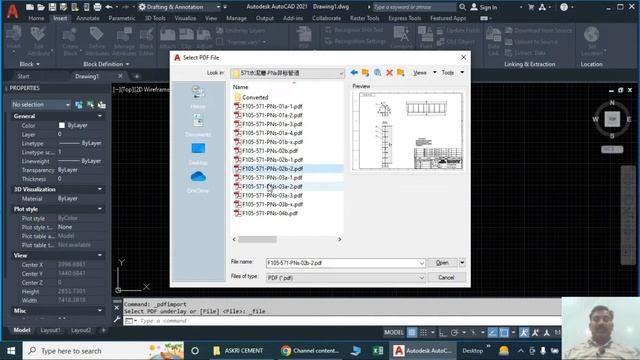The width and height of the screenshot is (640, 360).
Task: Expand the File name combo box list
Action: coord(422,263)
